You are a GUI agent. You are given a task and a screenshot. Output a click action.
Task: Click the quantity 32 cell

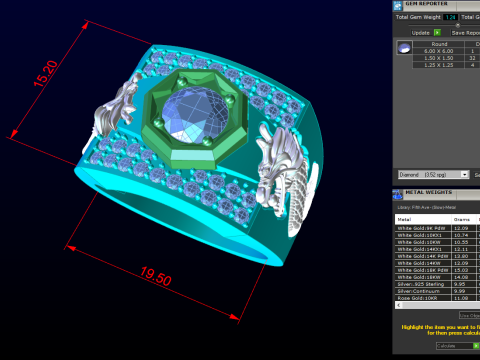pyautogui.click(x=472, y=58)
